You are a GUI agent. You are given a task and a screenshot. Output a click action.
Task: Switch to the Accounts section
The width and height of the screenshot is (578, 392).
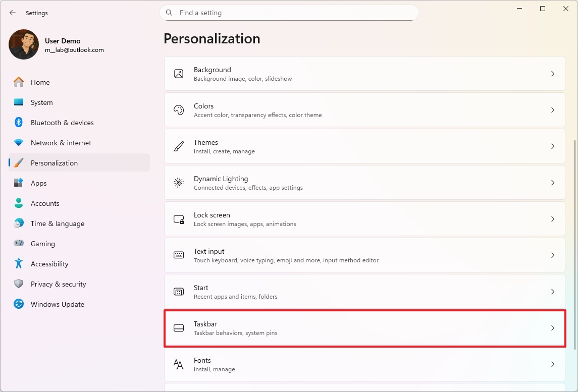coord(46,203)
